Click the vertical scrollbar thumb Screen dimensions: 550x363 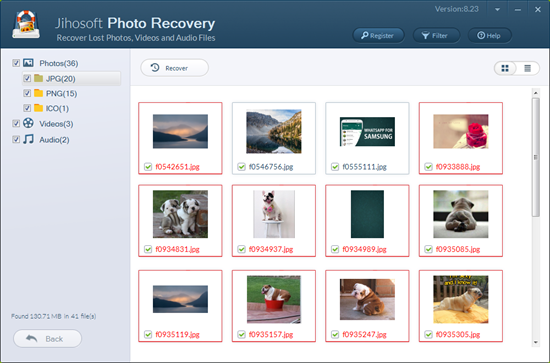coord(536,157)
